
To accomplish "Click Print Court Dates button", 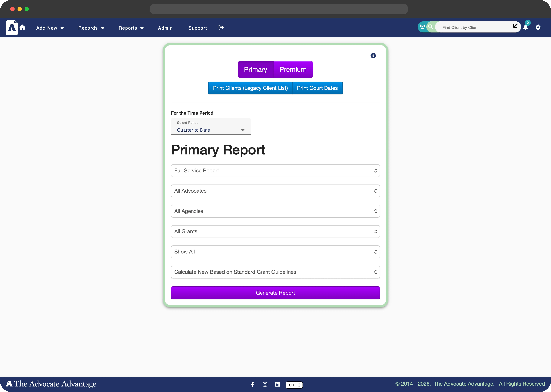I will tap(317, 88).
